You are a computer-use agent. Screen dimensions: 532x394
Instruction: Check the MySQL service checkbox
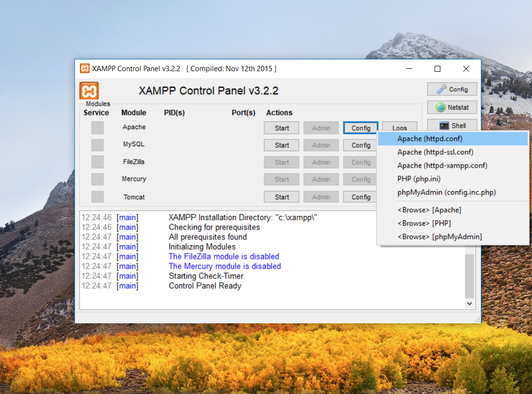tap(97, 144)
